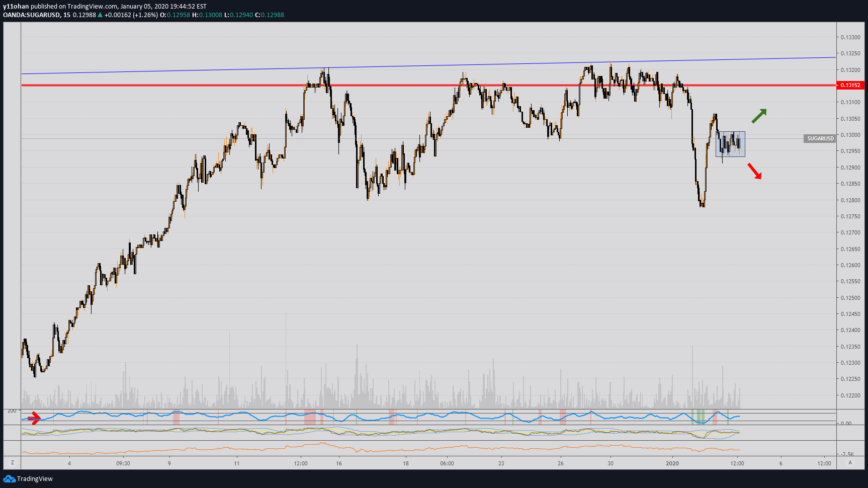868x488 pixels.
Task: Click the +0.00162 (+1.26%) change text
Action: click(x=131, y=15)
